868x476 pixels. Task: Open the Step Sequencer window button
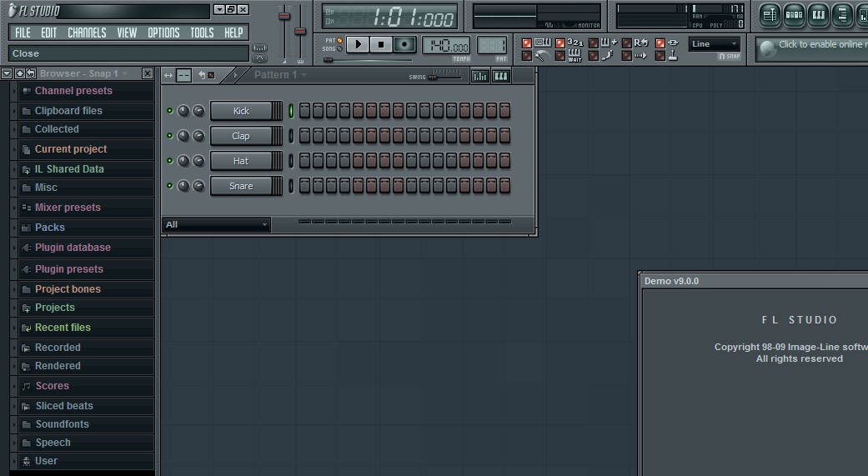(794, 16)
